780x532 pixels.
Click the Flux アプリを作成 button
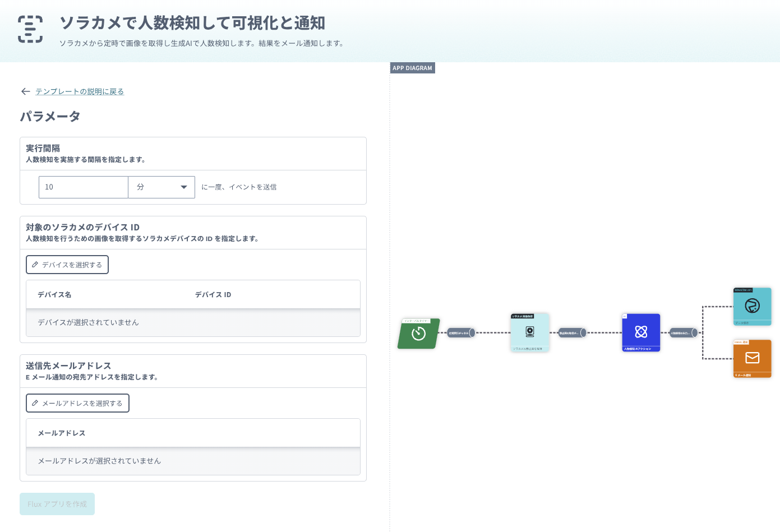[x=57, y=504]
